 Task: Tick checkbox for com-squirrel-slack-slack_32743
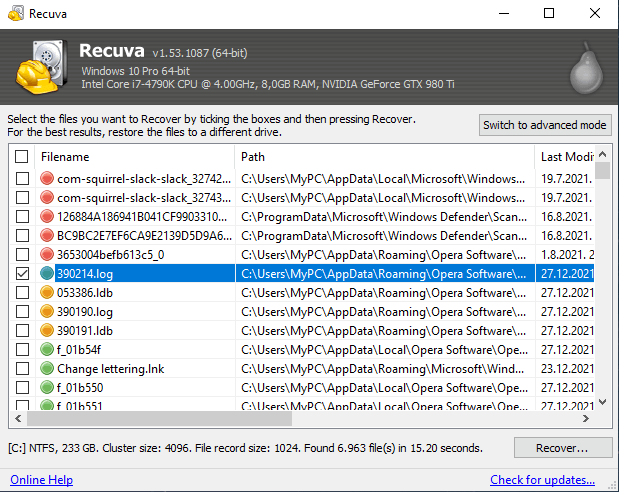pos(23,197)
